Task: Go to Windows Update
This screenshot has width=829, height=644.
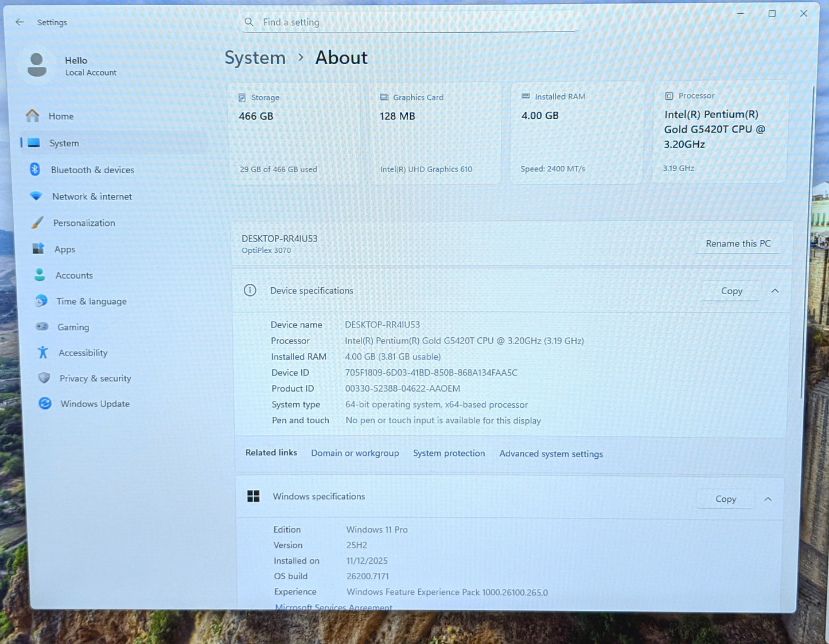Action: coord(94,404)
